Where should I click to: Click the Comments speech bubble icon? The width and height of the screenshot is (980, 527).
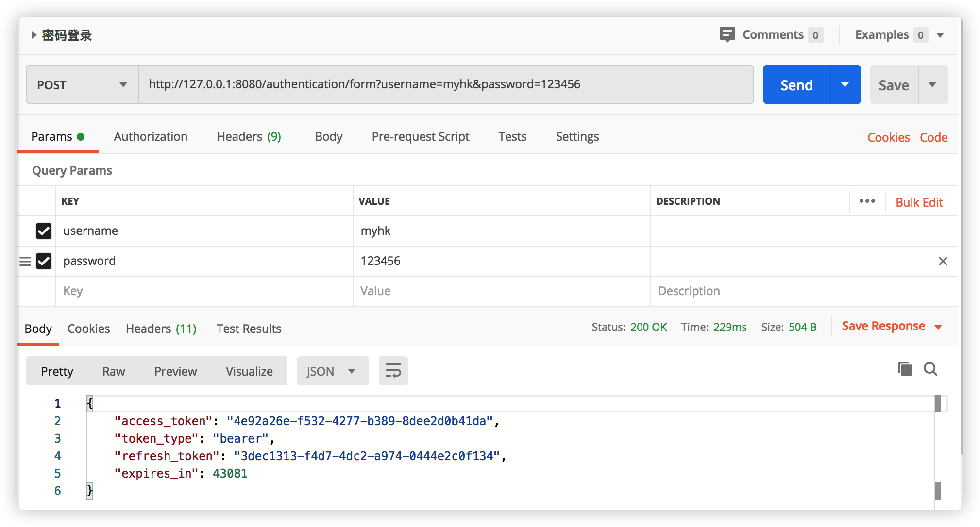coord(727,34)
